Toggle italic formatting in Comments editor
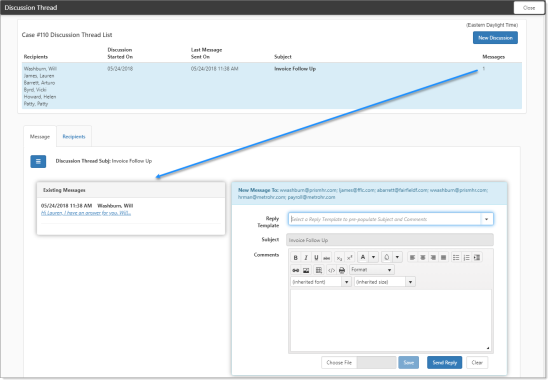Screen dimensions: 550x382 (x=306, y=258)
